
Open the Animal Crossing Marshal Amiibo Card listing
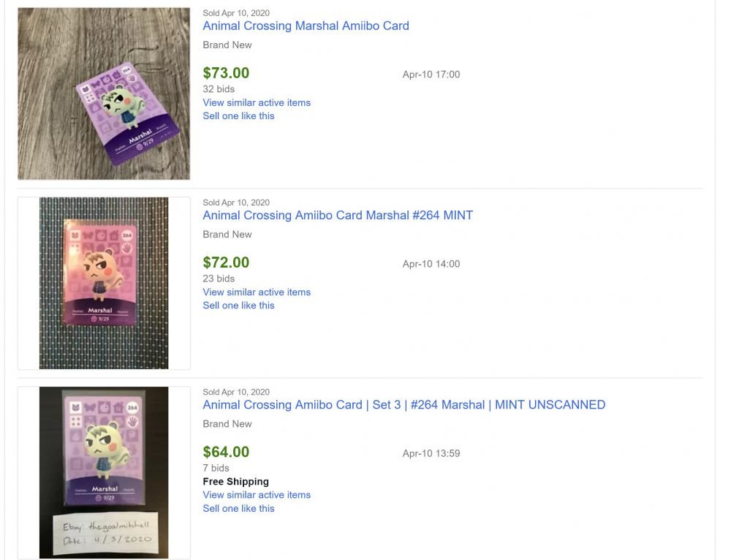pyautogui.click(x=306, y=26)
